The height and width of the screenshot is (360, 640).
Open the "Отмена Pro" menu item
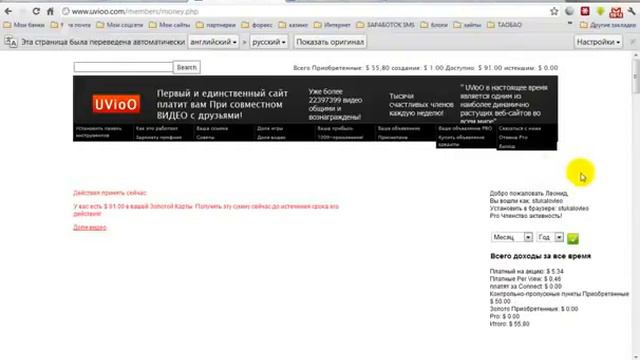click(513, 138)
